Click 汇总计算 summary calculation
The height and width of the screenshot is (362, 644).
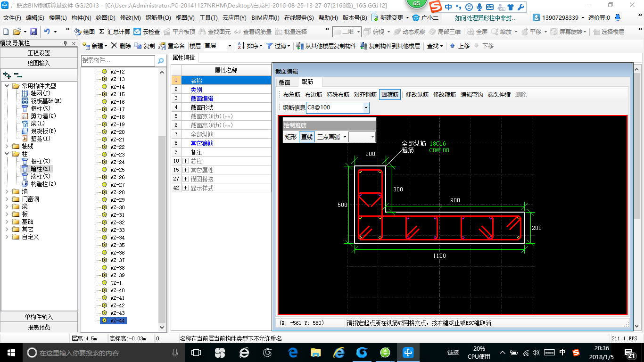[115, 32]
